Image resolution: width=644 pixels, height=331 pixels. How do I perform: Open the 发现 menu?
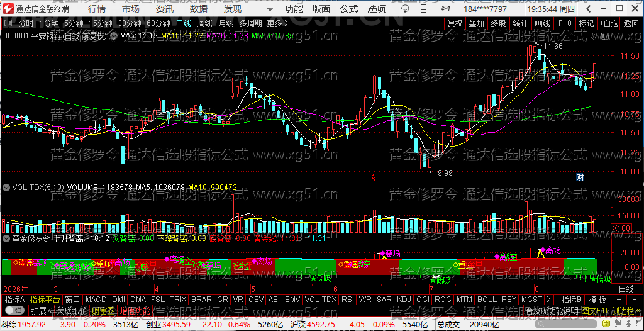(x=233, y=9)
